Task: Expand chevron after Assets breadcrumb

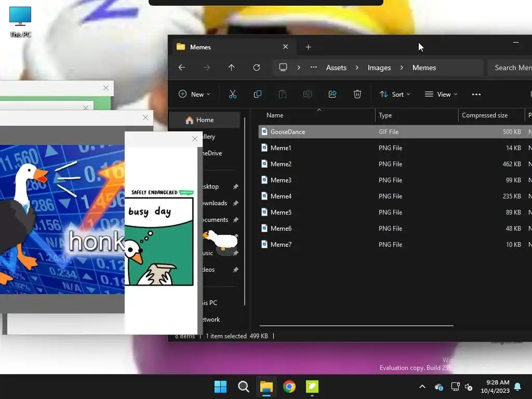Action: [x=357, y=68]
